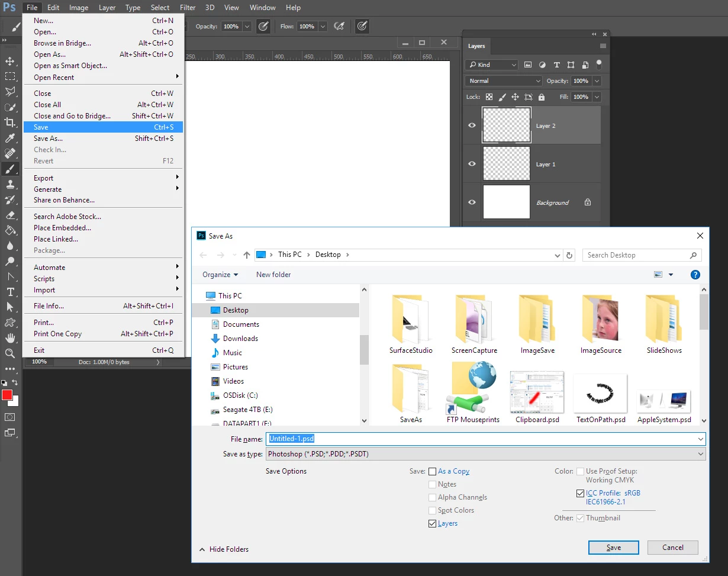The width and height of the screenshot is (728, 576).
Task: Open the Export submenu
Action: (104, 178)
